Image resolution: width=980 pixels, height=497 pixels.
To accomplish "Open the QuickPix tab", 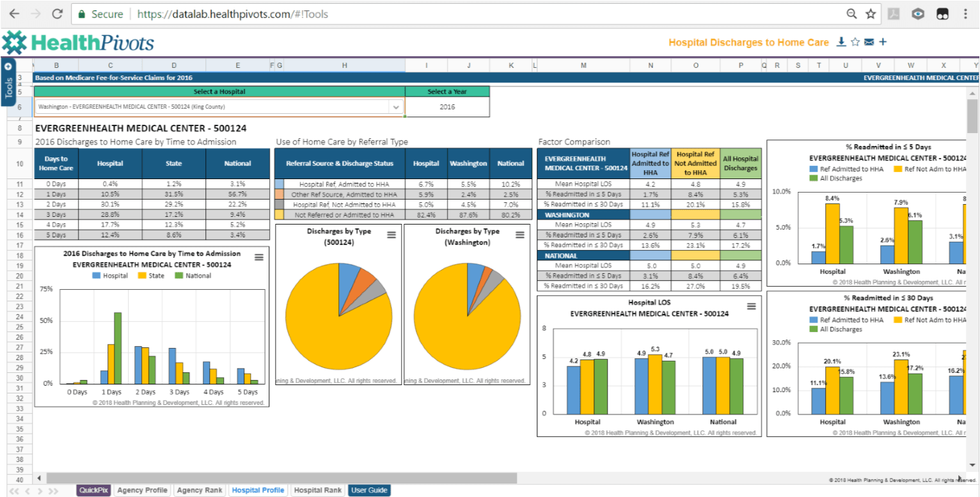I will click(93, 490).
